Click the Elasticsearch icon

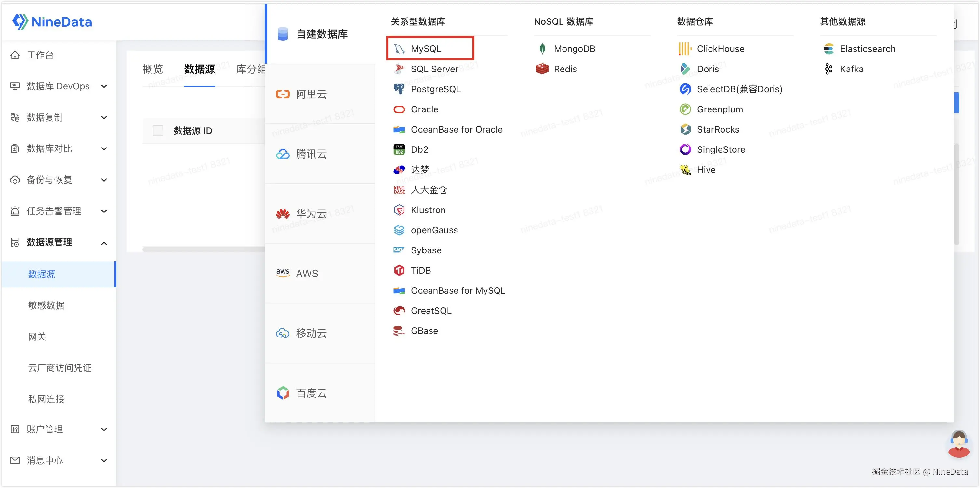point(828,49)
